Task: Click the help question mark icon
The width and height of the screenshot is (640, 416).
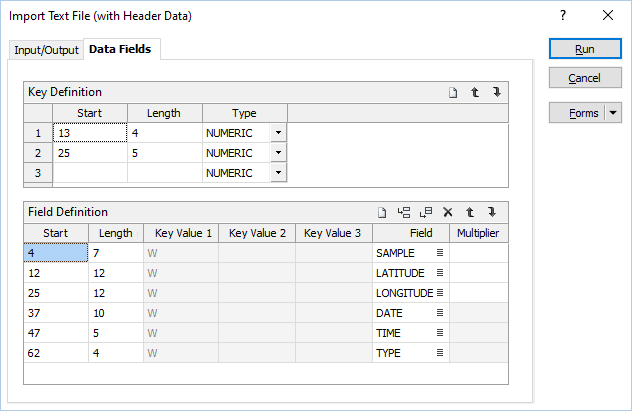Action: [563, 16]
